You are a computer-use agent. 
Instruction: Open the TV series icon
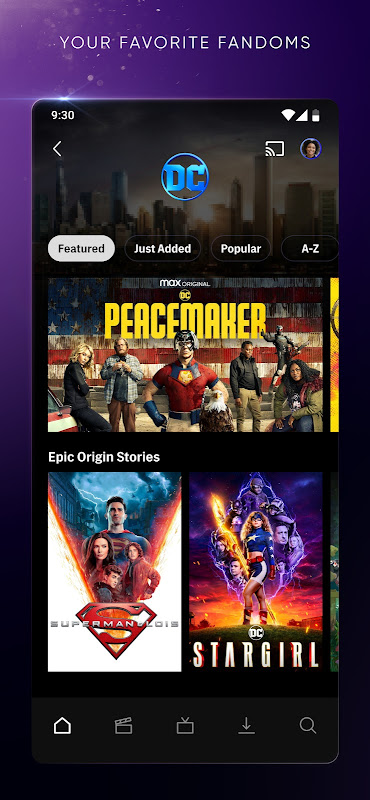tap(185, 726)
